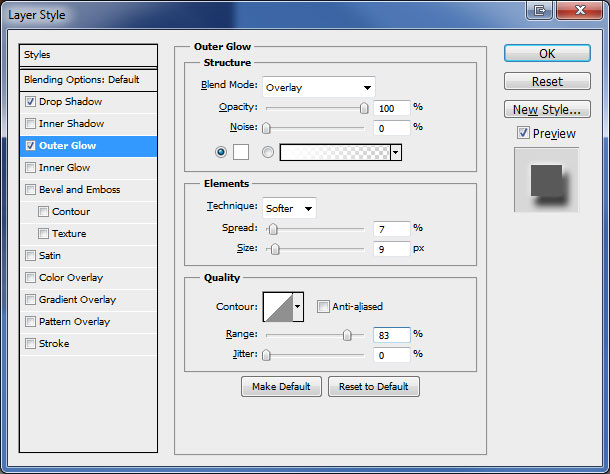Viewport: 610px width, 474px height.
Task: Expand the Technique dropdown
Action: [x=289, y=208]
